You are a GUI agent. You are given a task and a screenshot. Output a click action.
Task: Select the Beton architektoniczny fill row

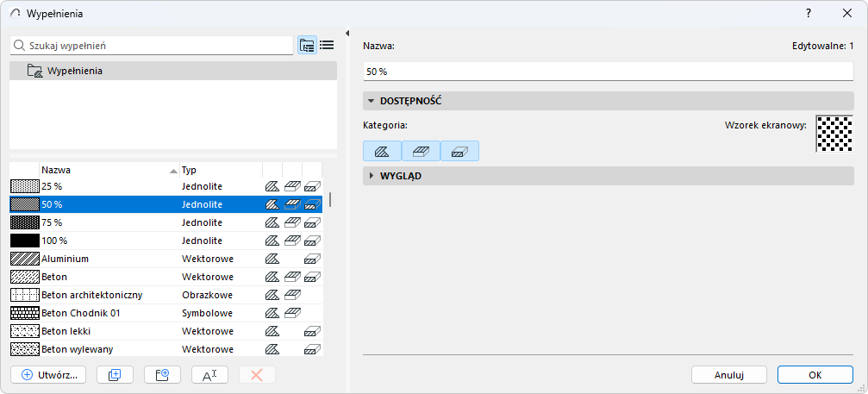(x=166, y=295)
